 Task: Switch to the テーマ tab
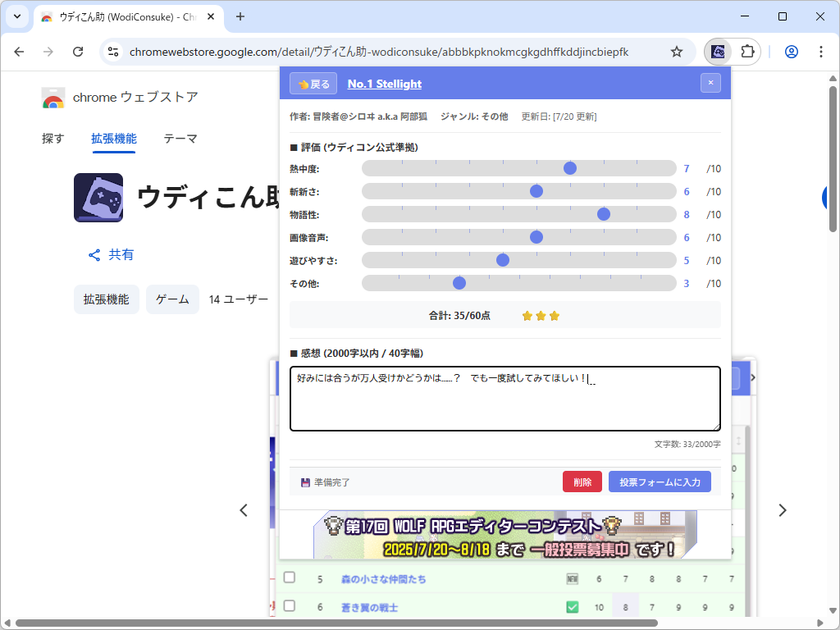click(x=180, y=139)
